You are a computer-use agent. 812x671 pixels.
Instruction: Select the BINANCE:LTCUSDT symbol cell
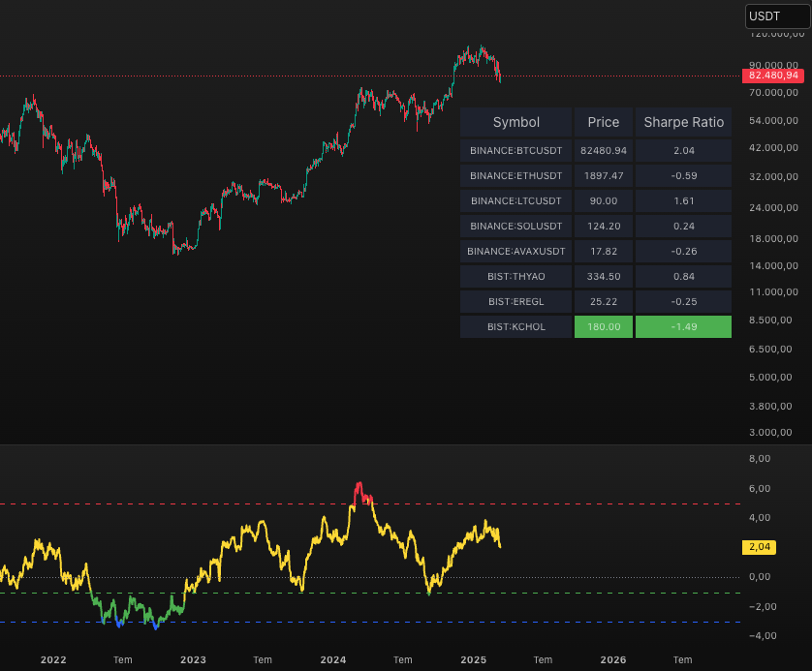[515, 201]
